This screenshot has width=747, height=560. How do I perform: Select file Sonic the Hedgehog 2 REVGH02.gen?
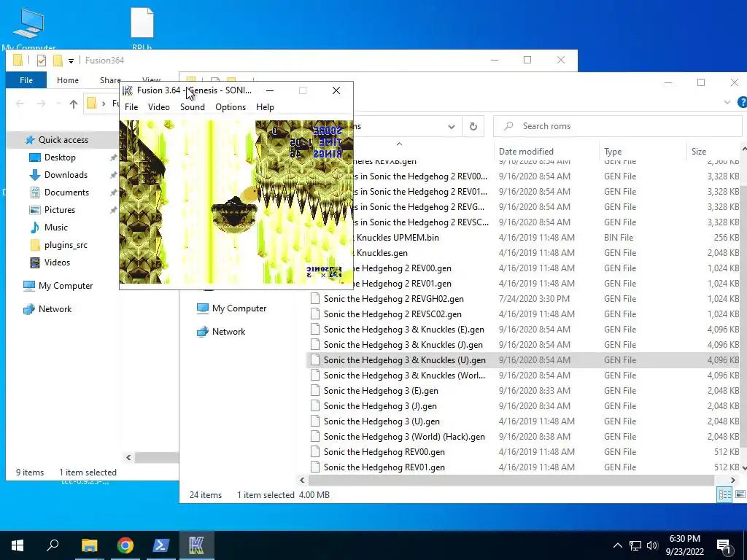point(393,299)
